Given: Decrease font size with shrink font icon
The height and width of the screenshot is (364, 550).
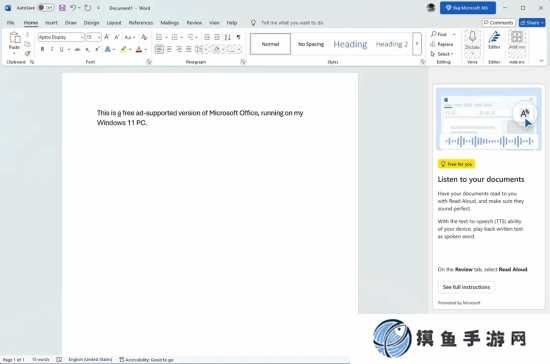Looking at the screenshot, I should click(x=117, y=37).
